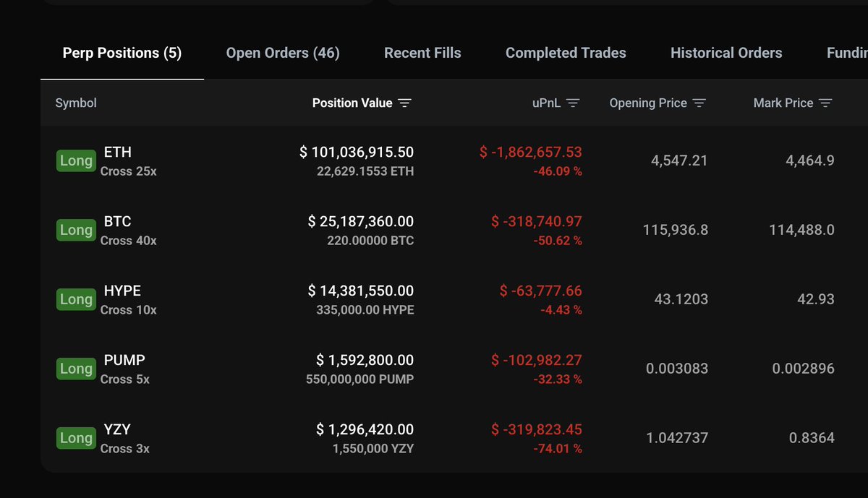This screenshot has width=868, height=498.
Task: Select the HYPE Long badge
Action: (x=76, y=300)
